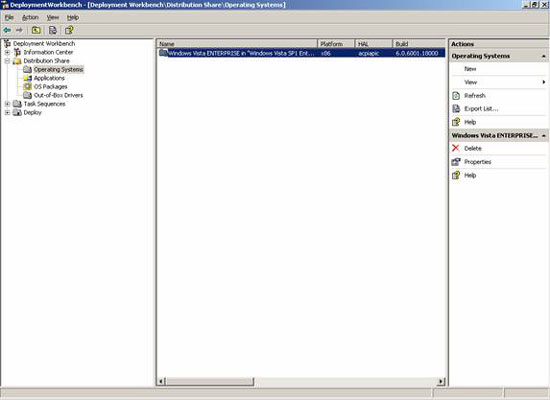Screen dimensions: 550x400
Task: Click the Deployment Workbench root icon
Action: coord(7,44)
